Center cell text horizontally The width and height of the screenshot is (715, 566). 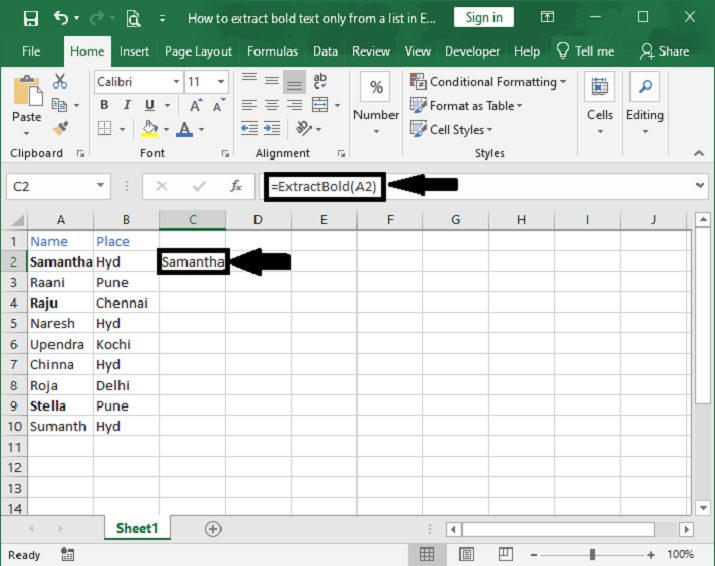(272, 105)
